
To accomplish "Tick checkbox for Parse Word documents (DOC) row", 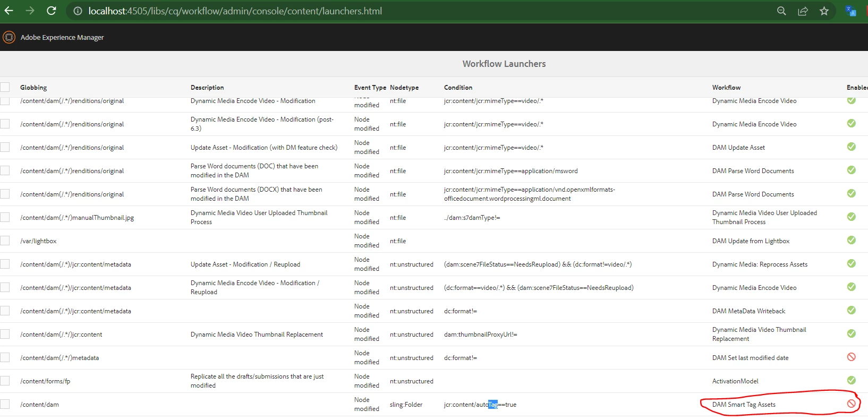I will pos(5,170).
